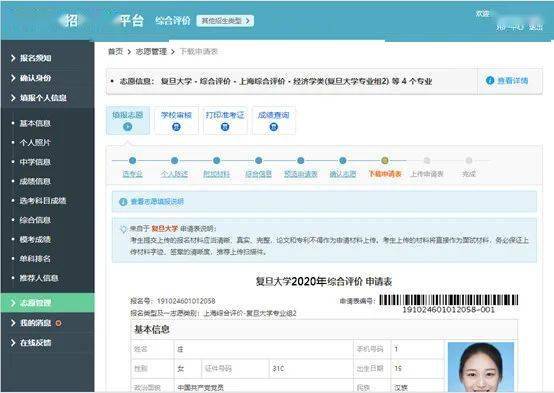
Task: Click 志愿管理 in the breadcrumb
Action: tap(151, 52)
